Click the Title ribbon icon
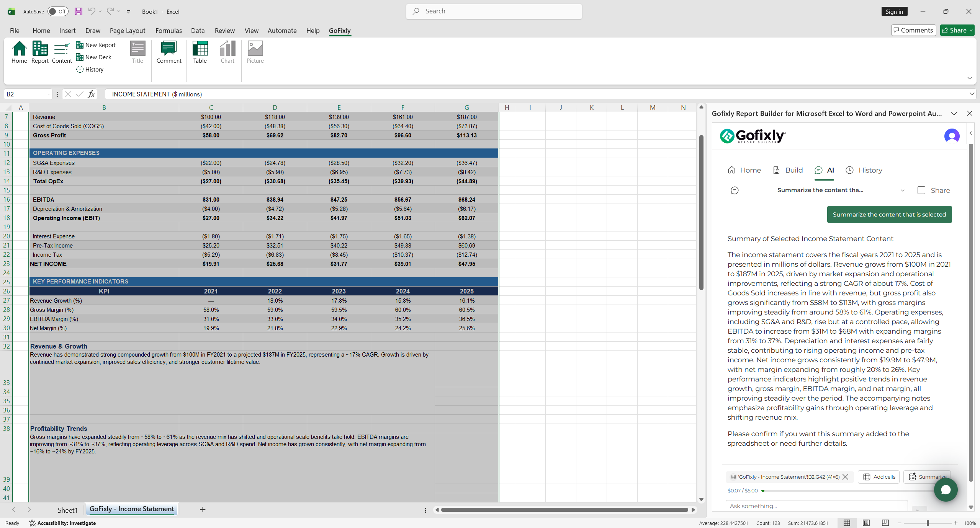980x528 pixels. [x=137, y=52]
